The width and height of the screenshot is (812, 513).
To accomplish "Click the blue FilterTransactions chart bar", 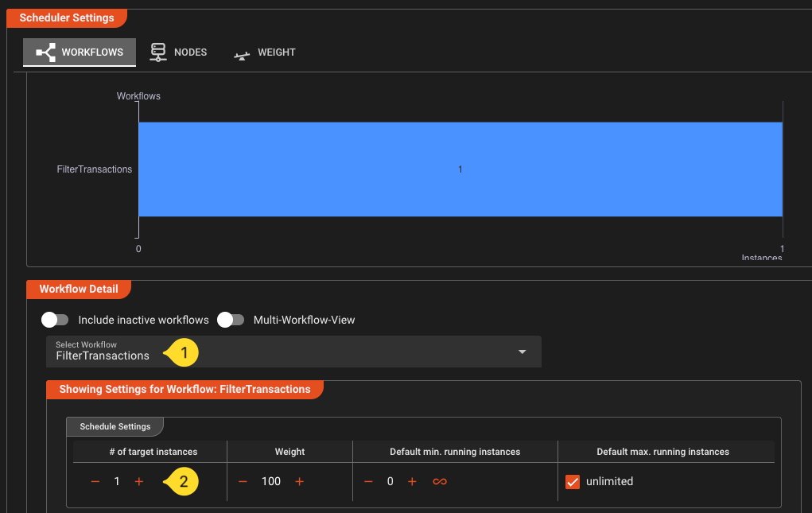I will click(x=460, y=169).
